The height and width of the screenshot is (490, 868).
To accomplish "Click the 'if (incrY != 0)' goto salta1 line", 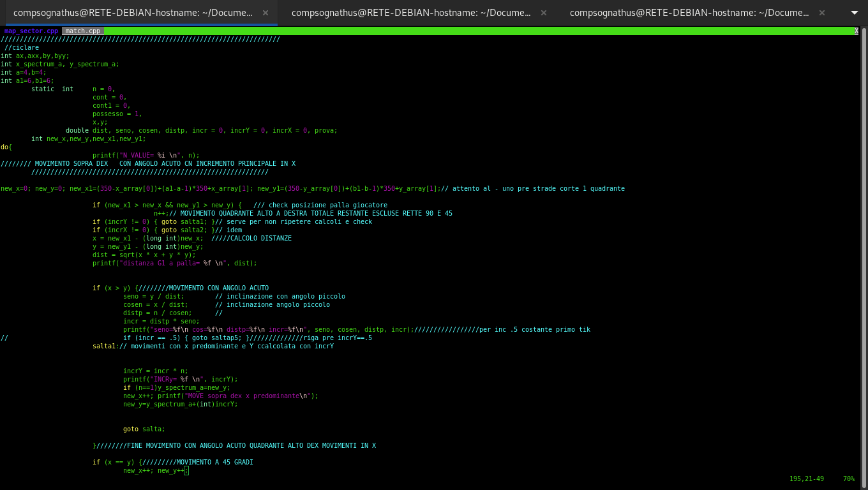I will point(232,221).
